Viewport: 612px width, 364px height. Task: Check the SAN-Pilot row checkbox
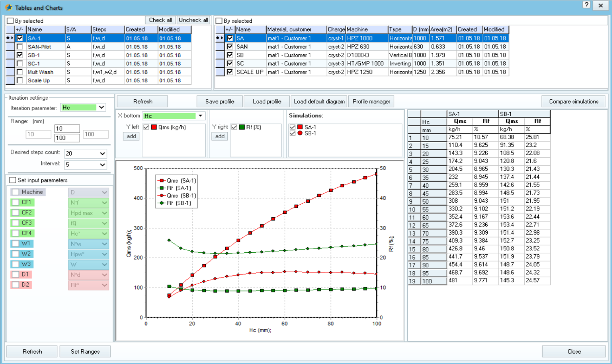[20, 47]
